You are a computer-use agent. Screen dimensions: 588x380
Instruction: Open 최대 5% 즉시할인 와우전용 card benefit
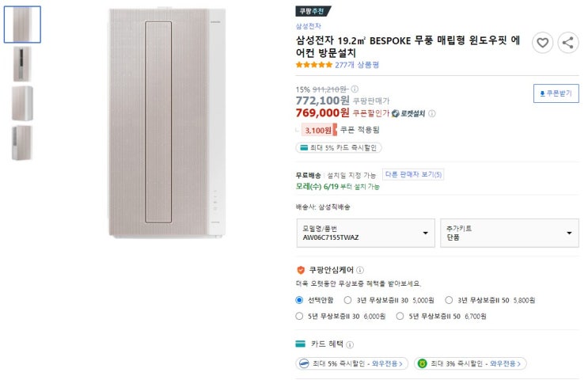coord(352,364)
